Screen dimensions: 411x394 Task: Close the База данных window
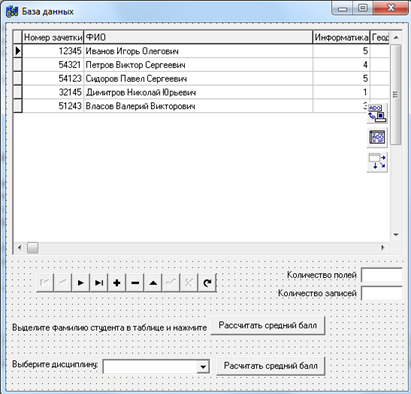tap(391, 8)
